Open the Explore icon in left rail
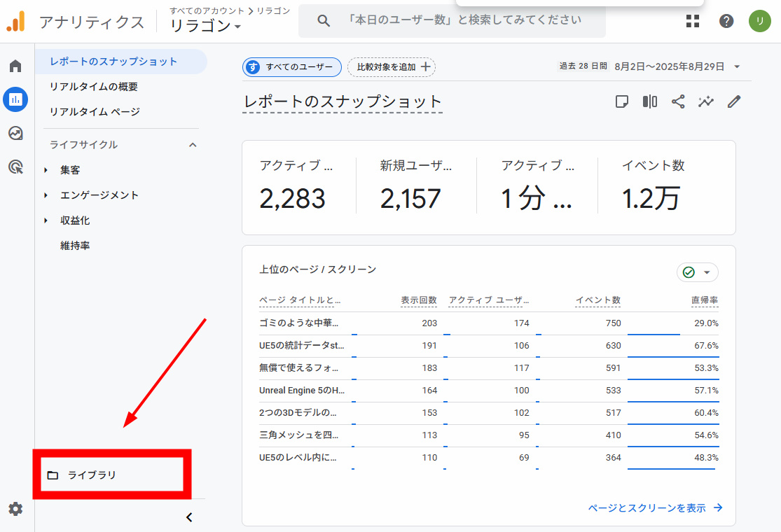 (x=15, y=133)
